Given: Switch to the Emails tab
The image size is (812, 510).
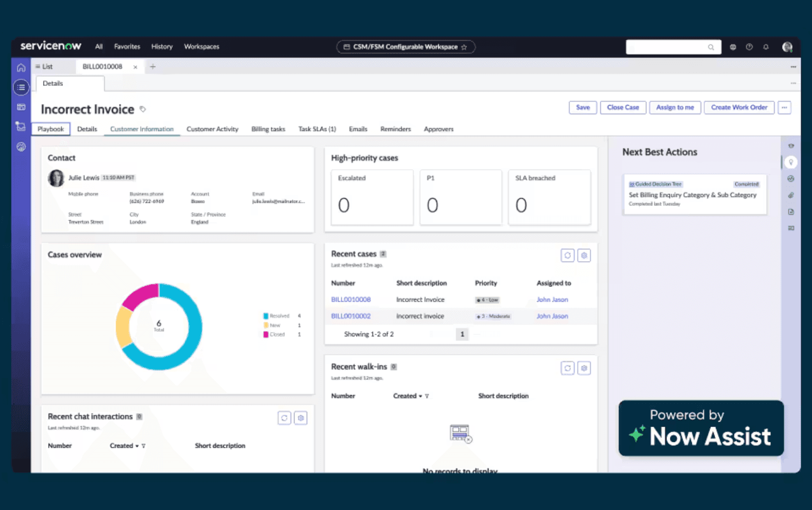Looking at the screenshot, I should click(358, 129).
